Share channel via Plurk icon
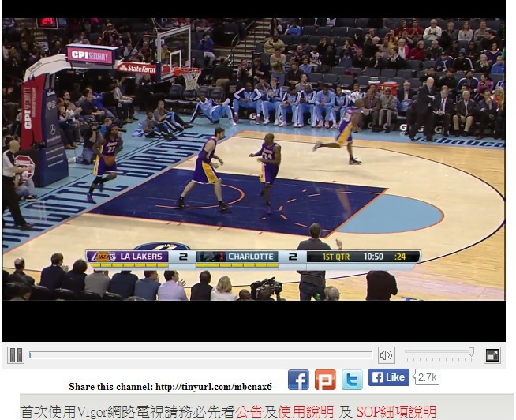The height and width of the screenshot is (420, 516). pyautogui.click(x=325, y=380)
